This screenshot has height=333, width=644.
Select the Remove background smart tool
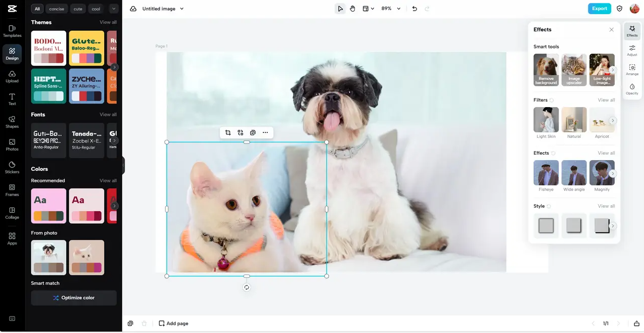pyautogui.click(x=546, y=70)
